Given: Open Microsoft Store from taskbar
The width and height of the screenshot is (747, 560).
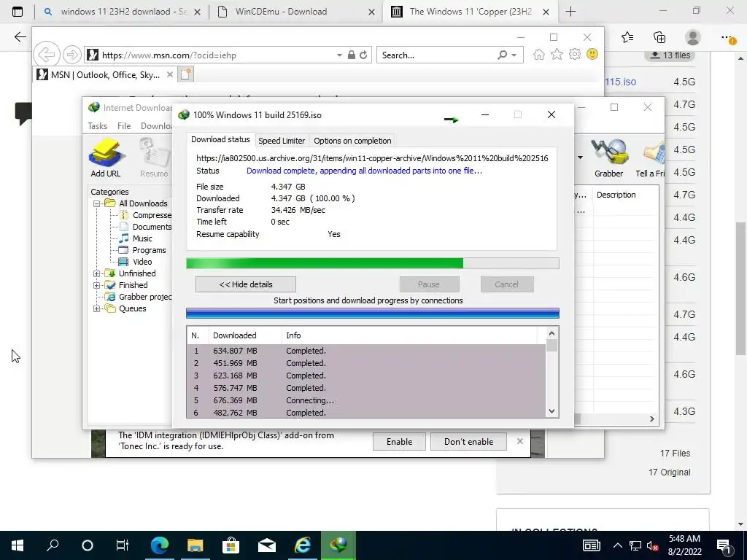Looking at the screenshot, I should [231, 545].
